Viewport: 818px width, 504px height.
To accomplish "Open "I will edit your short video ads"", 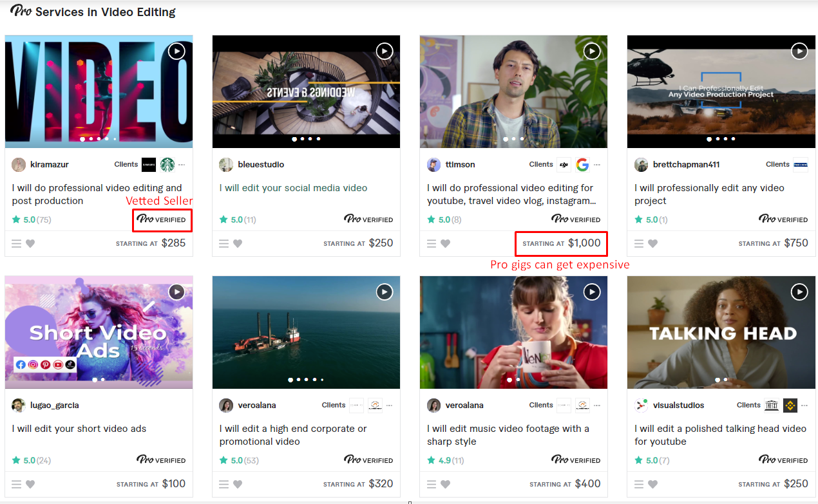I will click(x=79, y=429).
